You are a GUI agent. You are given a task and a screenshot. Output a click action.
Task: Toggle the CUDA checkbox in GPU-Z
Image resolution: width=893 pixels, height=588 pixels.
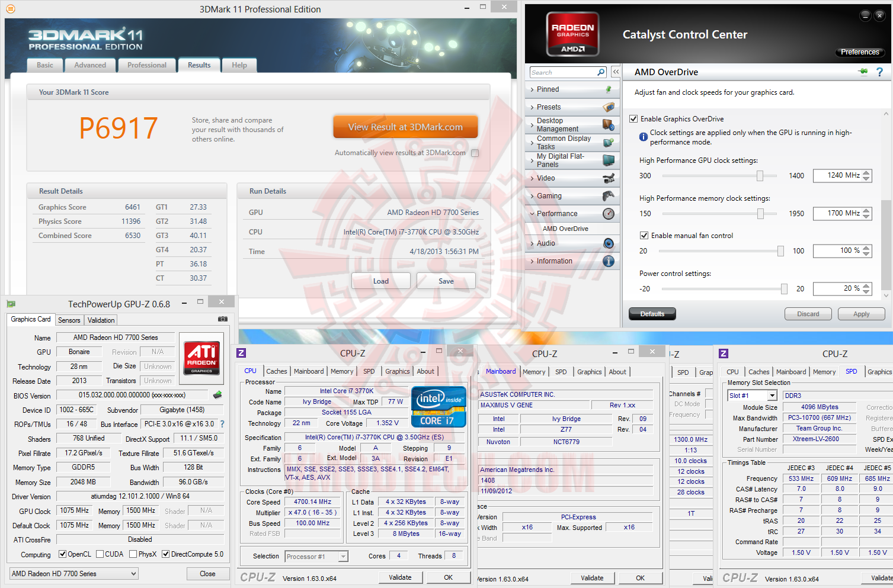tap(99, 554)
